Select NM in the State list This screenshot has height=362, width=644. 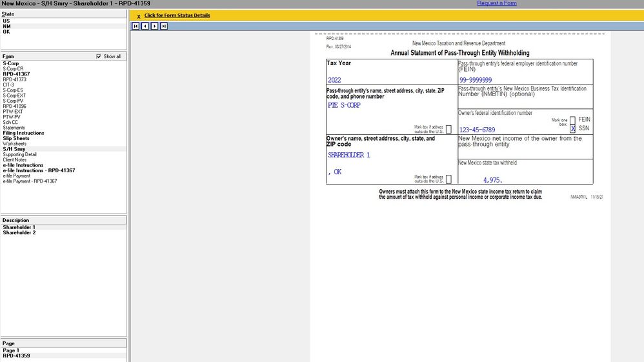coord(6,26)
